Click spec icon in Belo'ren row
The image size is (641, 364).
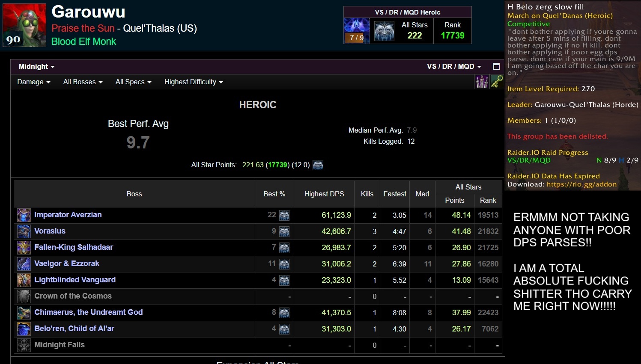tap(284, 329)
